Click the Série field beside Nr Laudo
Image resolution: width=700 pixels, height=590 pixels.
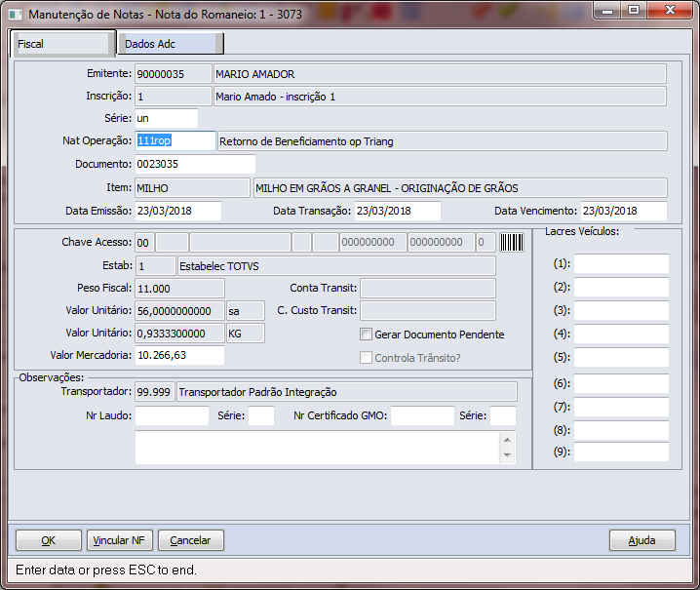pyautogui.click(x=261, y=415)
